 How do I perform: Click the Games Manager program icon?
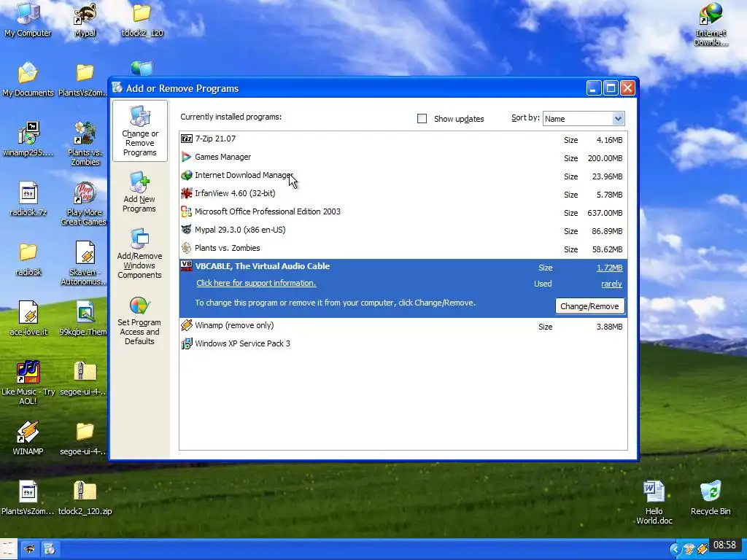pos(186,157)
